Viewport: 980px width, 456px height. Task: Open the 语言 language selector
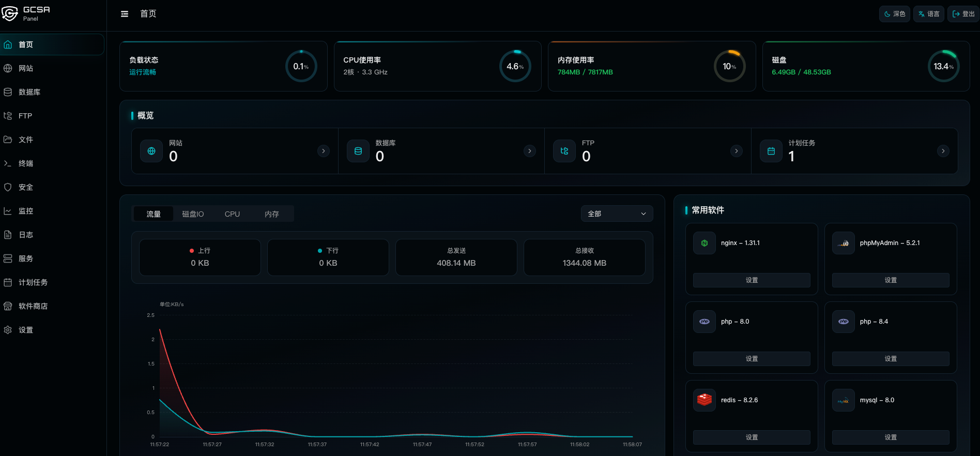[x=929, y=14]
